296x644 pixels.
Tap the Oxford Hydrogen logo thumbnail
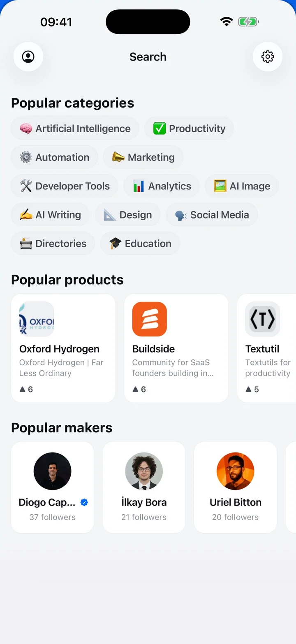[37, 319]
